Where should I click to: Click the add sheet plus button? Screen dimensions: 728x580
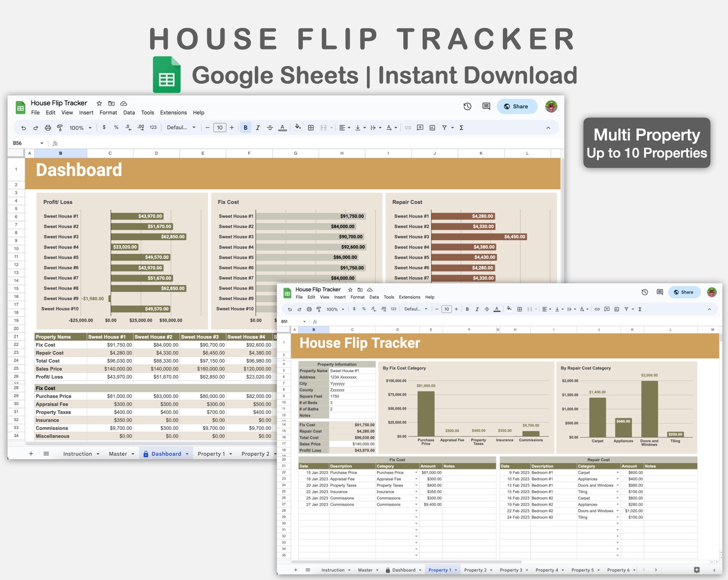tap(31, 454)
